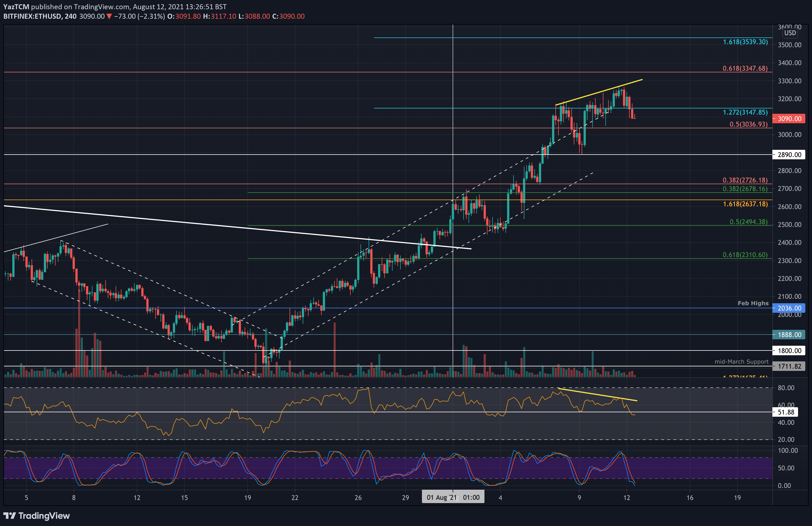The height and width of the screenshot is (526, 812).
Task: Click the YazTCM author name
Action: click(x=16, y=6)
